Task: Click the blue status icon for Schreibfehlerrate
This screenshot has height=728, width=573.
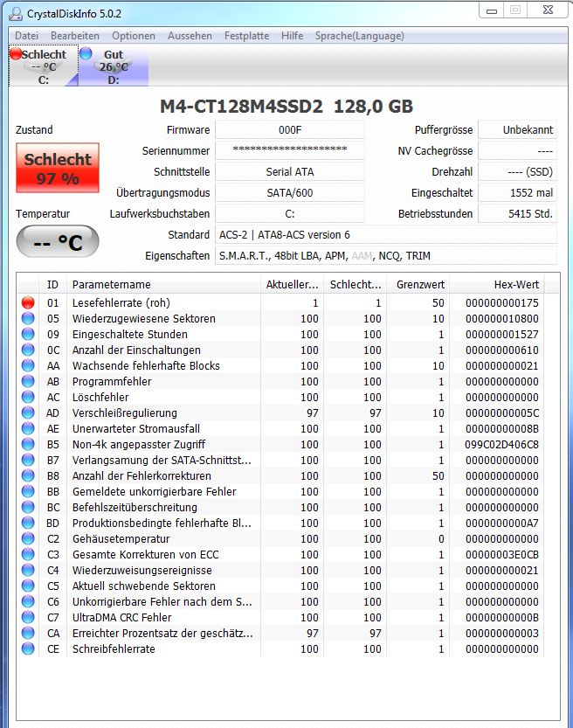Action: pyautogui.click(x=28, y=649)
